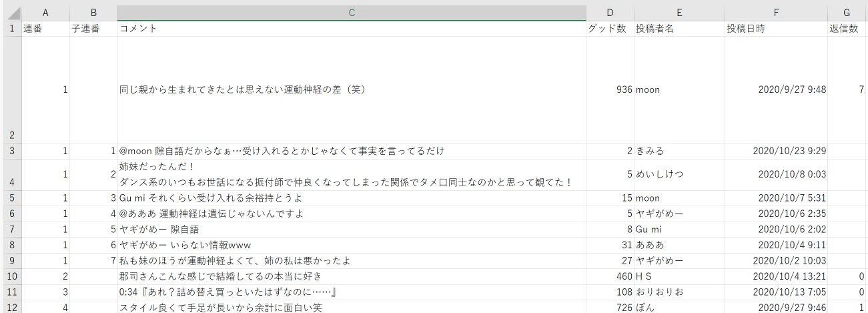Click the date 2020/9/27 9:46
Viewport: 868px width, 313px height.
coord(777,307)
